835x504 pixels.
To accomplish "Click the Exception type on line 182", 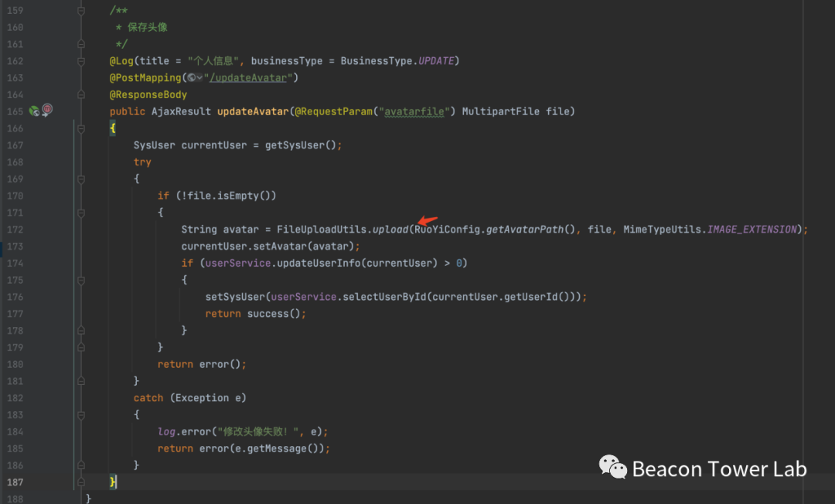I will coord(202,398).
